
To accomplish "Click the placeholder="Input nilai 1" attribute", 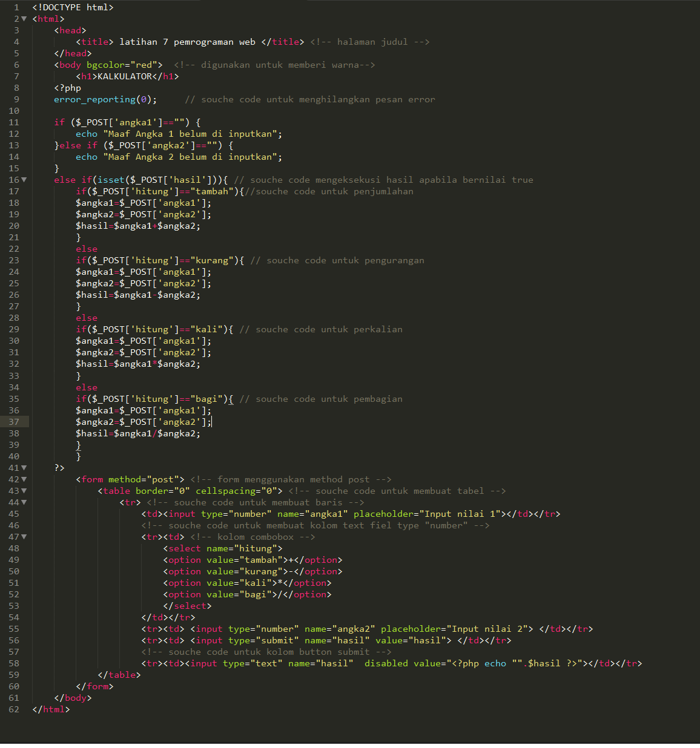I will tap(427, 514).
